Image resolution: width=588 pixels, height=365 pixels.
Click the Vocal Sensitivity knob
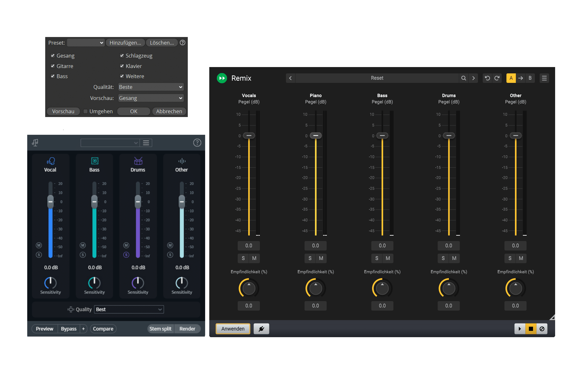coord(51,283)
